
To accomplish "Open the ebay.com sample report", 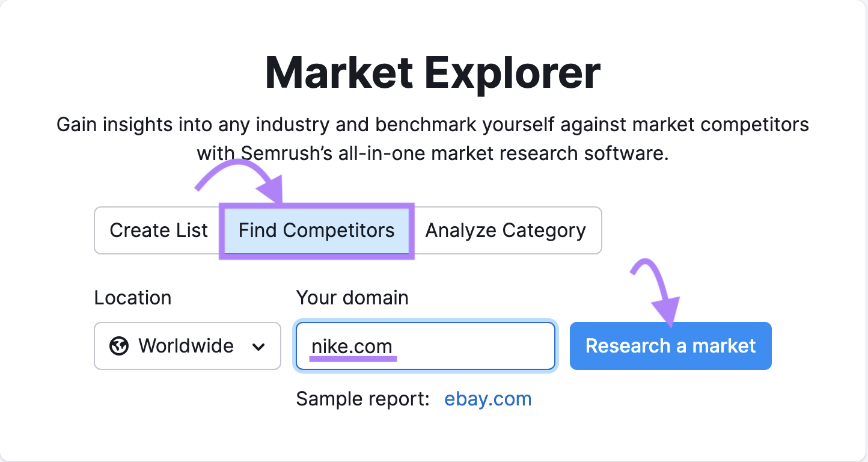I will click(487, 398).
